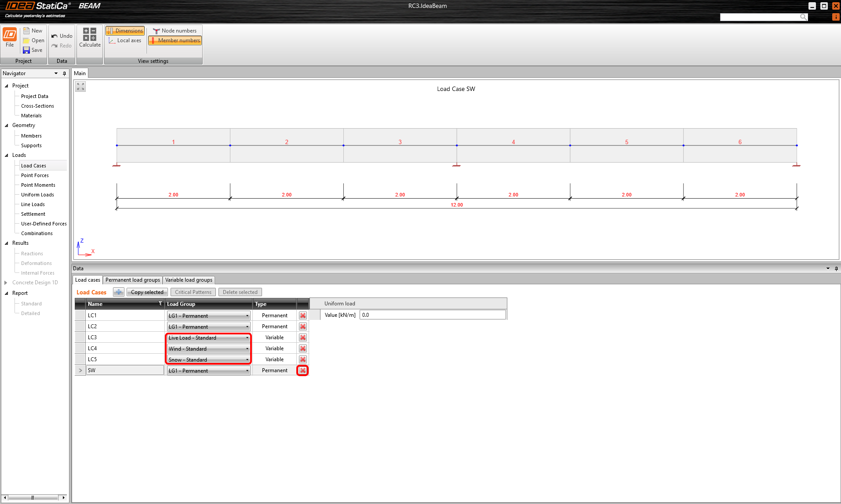Click Critical Patterns button

click(193, 292)
